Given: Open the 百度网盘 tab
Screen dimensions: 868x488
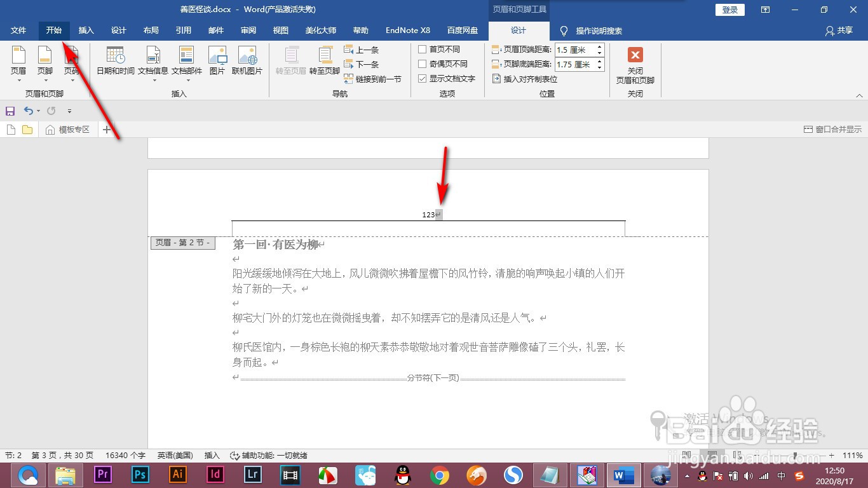Looking at the screenshot, I should (x=463, y=30).
